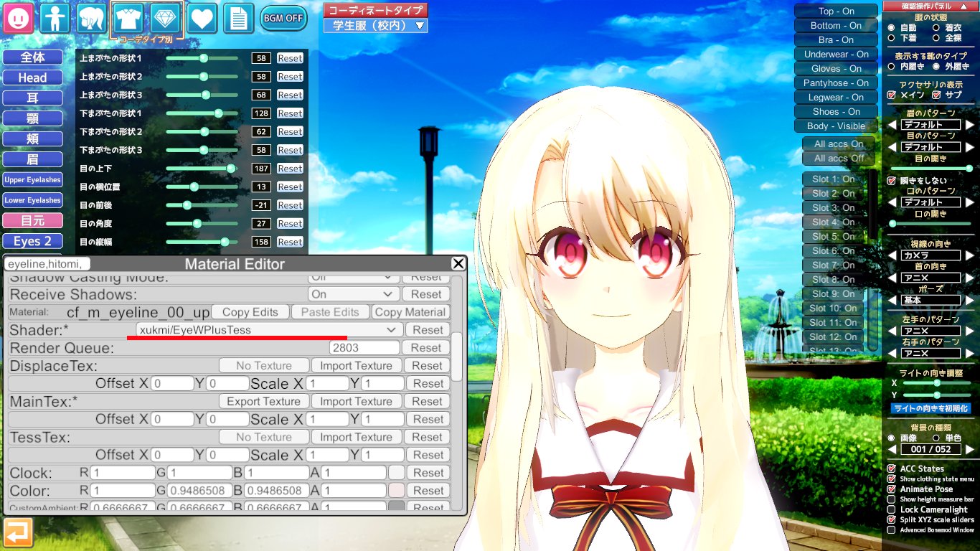Viewport: 980px width, 551px height.
Task: Close the Material Editor window
Action: [458, 264]
